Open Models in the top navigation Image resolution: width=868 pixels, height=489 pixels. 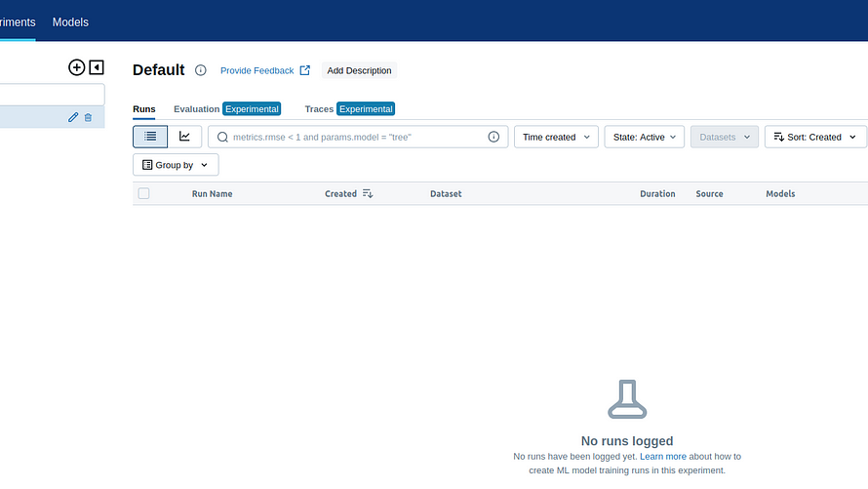click(x=70, y=21)
